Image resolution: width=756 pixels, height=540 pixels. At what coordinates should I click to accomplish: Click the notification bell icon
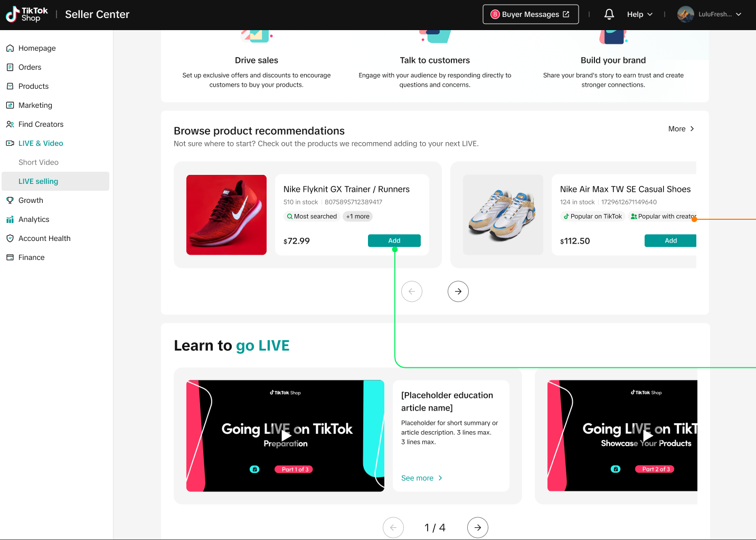(609, 14)
